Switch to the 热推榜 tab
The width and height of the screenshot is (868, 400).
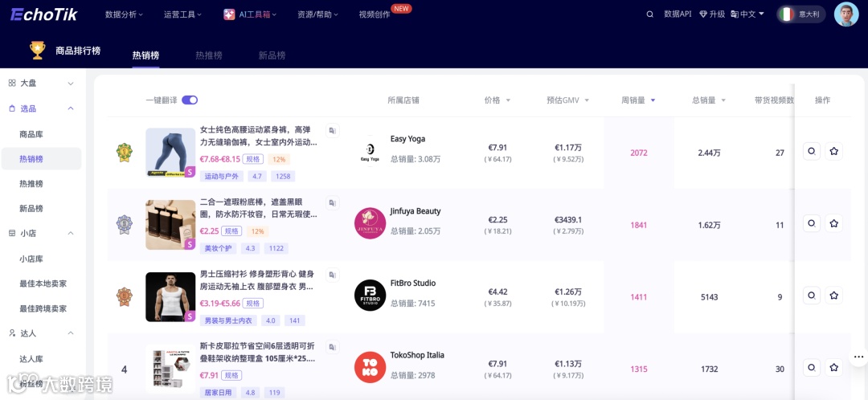coord(209,55)
